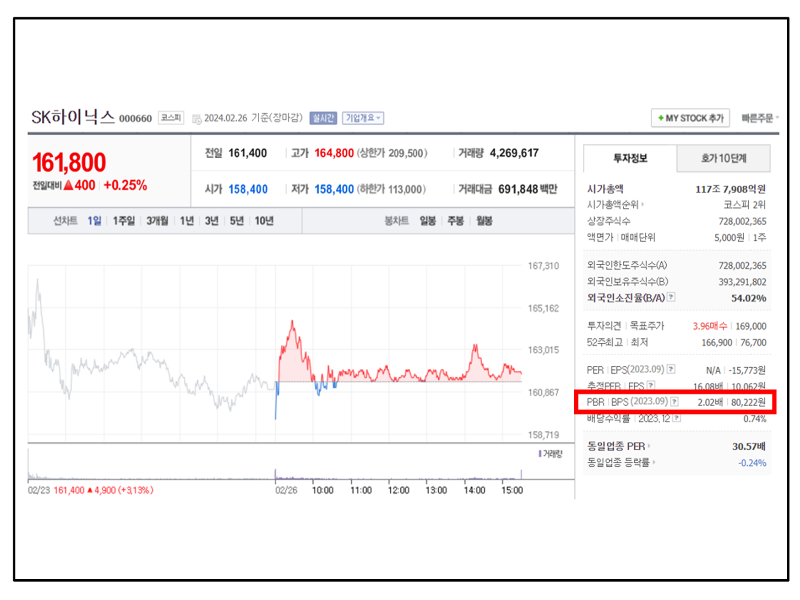Click the MY STOCK 추가 button
The height and width of the screenshot is (600, 800).
[690, 118]
